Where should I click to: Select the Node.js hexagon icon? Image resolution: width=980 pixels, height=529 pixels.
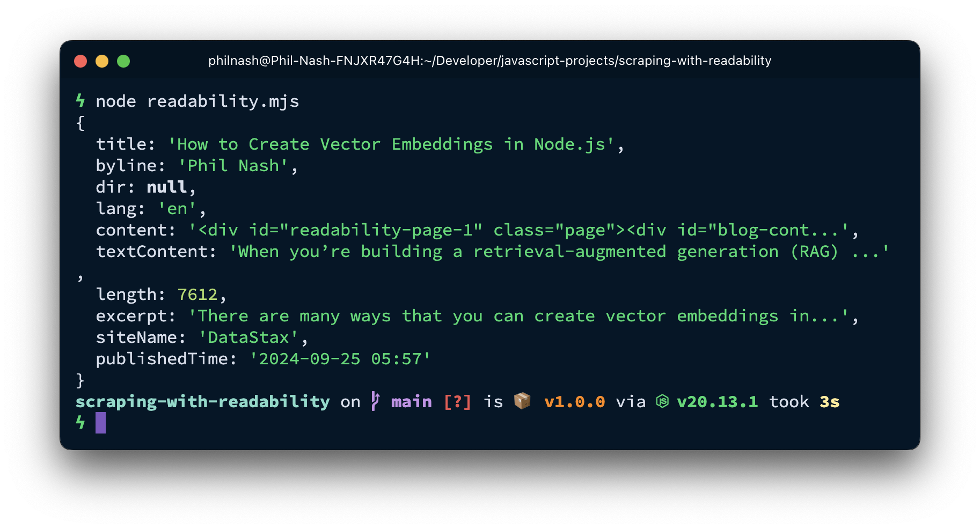661,401
